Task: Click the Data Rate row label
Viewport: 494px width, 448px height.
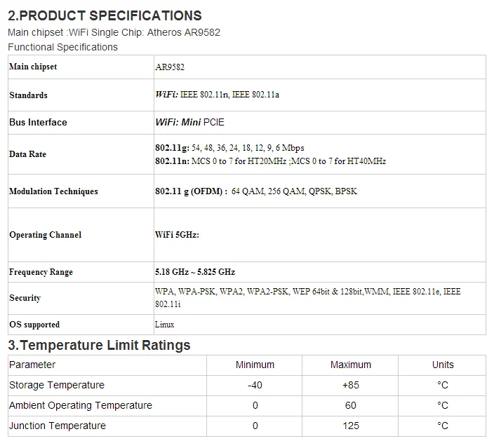Action: coord(28,154)
